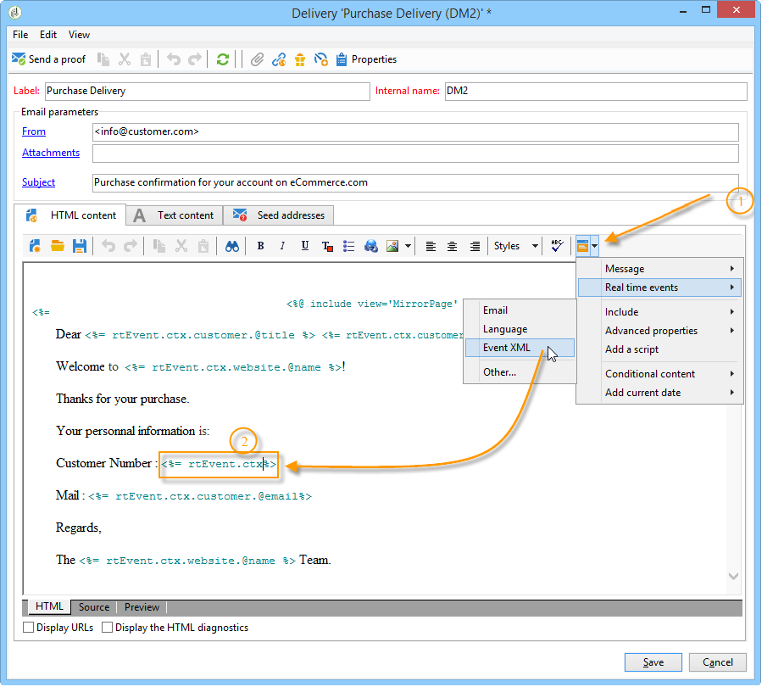Screen dimensions: 784x698
Task: Open the File menu
Action: [20, 35]
